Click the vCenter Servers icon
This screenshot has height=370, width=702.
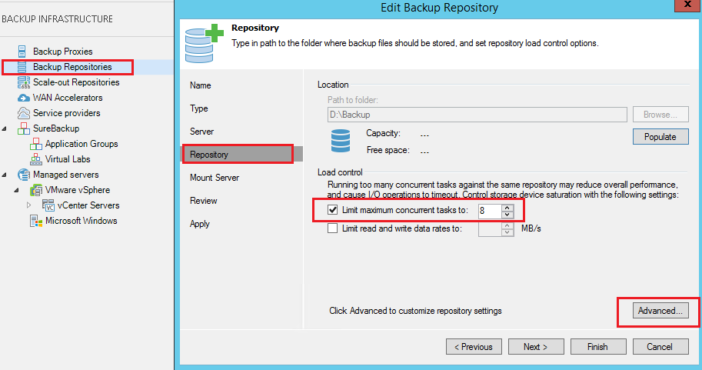pos(48,205)
